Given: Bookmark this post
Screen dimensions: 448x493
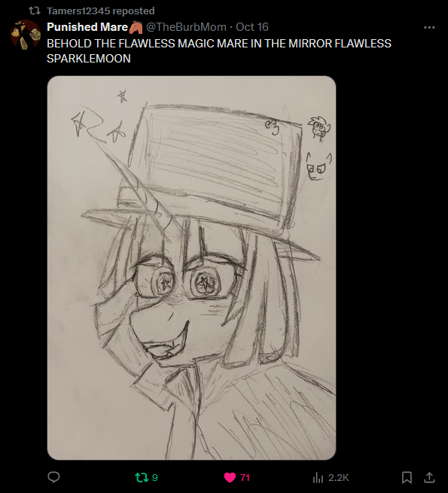Looking at the screenshot, I should pyautogui.click(x=407, y=477).
